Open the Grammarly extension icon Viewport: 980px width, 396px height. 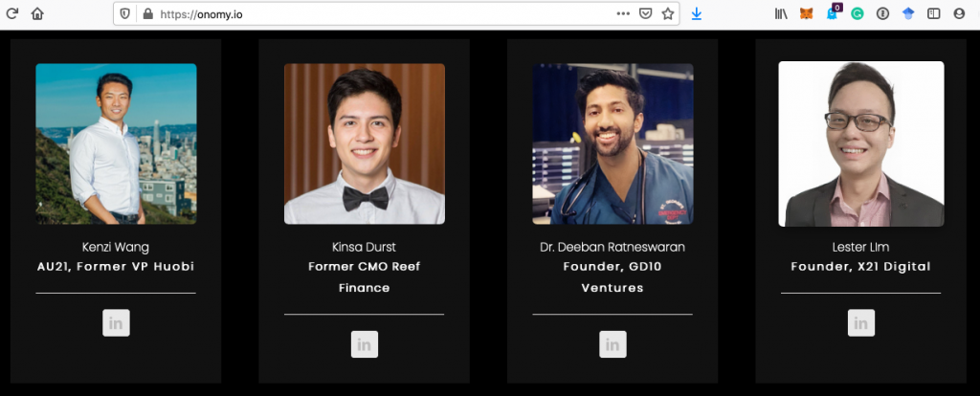click(x=857, y=13)
